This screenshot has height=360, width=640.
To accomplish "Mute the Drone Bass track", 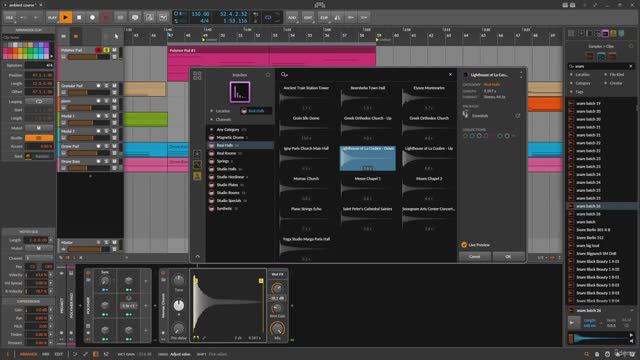I will coord(115,162).
